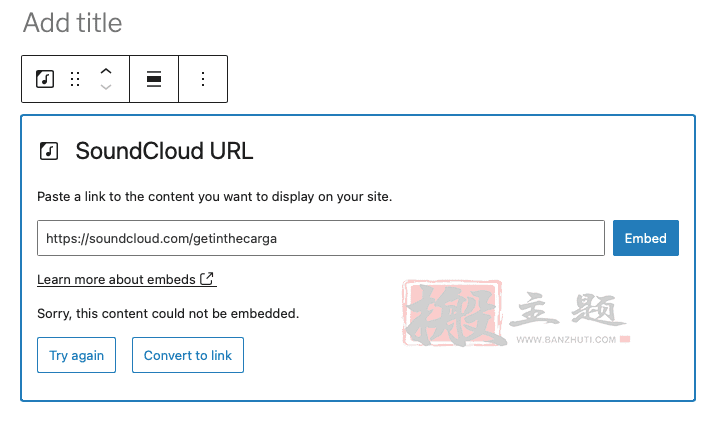Screen dimensions: 715x422
Task: Click the blue Embed button
Action: (x=645, y=238)
